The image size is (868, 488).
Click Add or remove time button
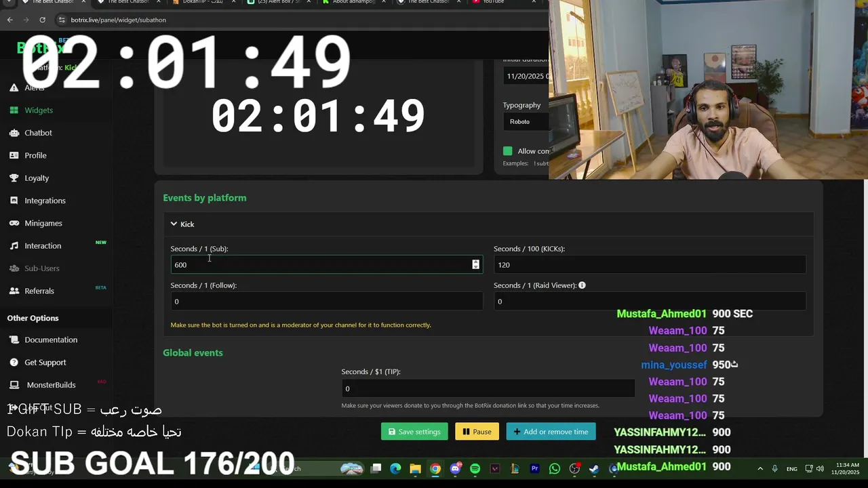coord(551,432)
